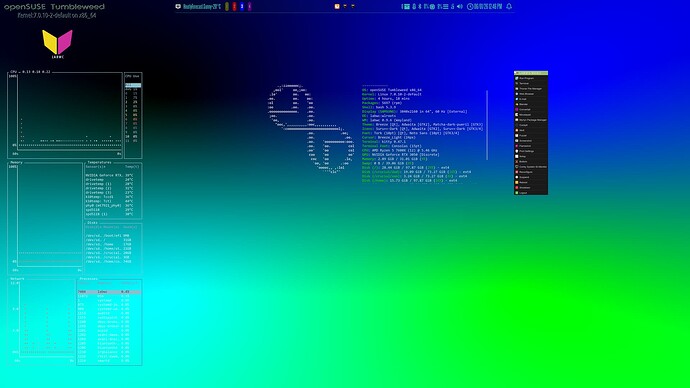Click the openSUSE Tumbleweed title text

(55, 7)
